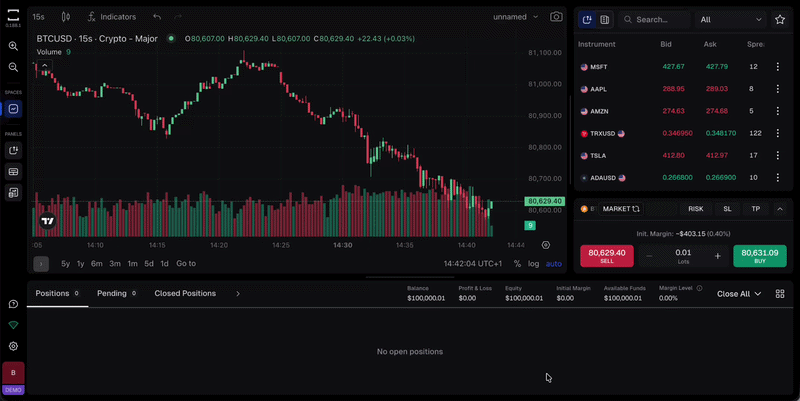
Task: Click the undo arrow in chart toolbar
Action: click(x=157, y=17)
